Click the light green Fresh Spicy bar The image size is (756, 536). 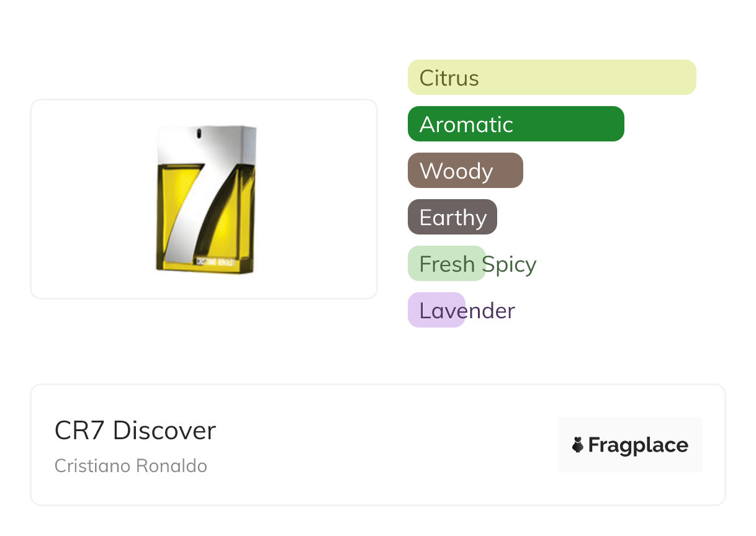point(446,264)
